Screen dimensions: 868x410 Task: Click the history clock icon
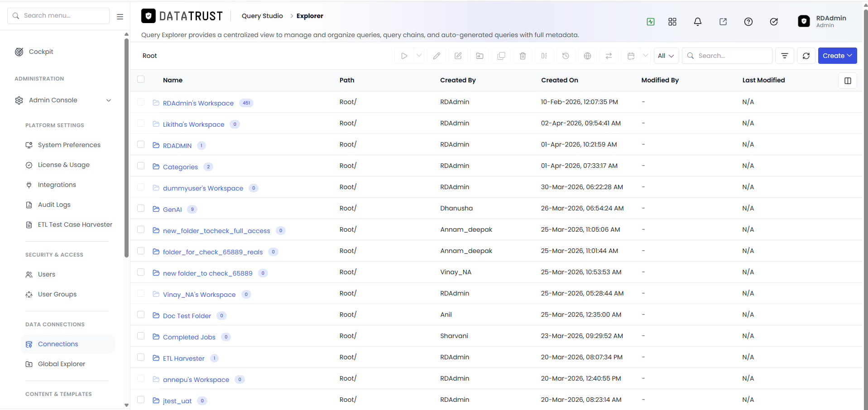pyautogui.click(x=566, y=56)
